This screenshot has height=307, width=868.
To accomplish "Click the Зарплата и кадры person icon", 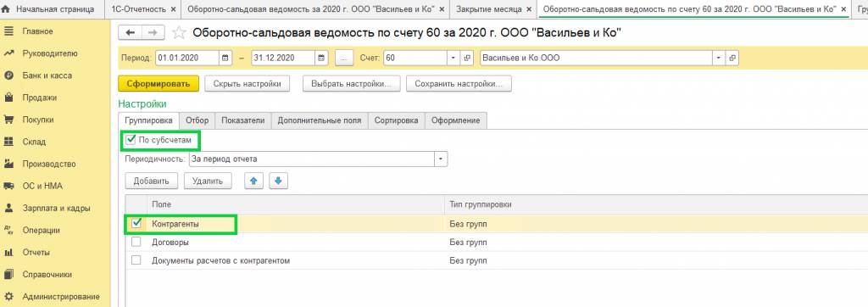I will tap(8, 209).
